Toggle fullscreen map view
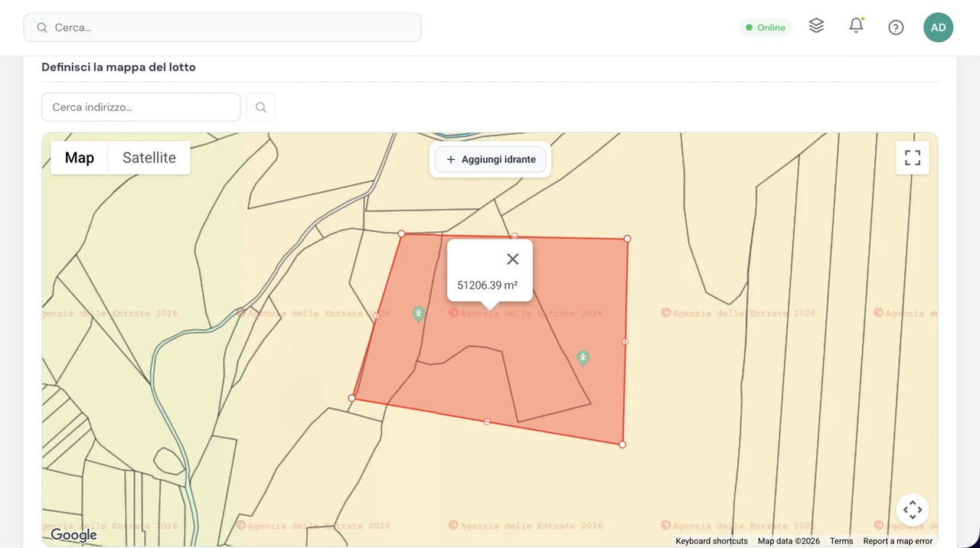Screen dimensions: 980x548 (913, 158)
